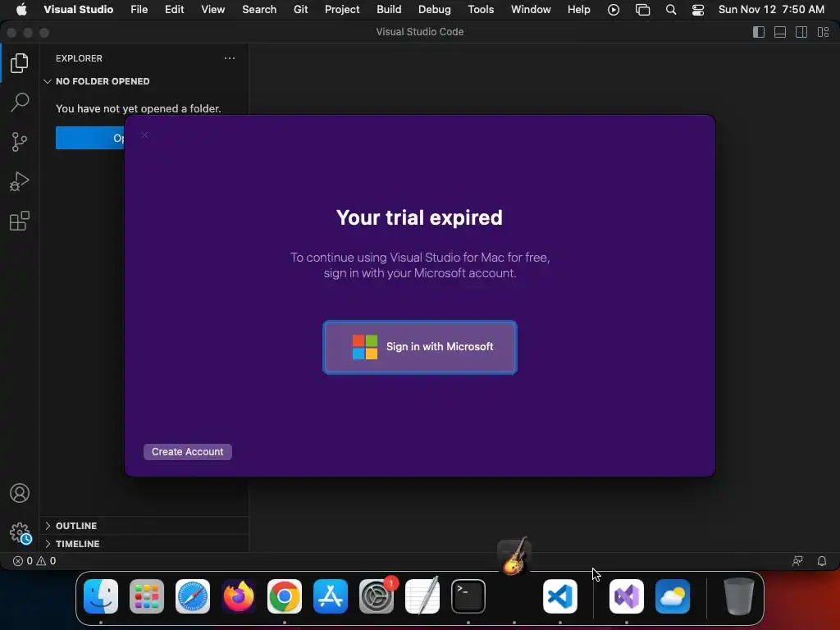Click the play circle menu bar icon
The image size is (840, 630).
tap(614, 10)
